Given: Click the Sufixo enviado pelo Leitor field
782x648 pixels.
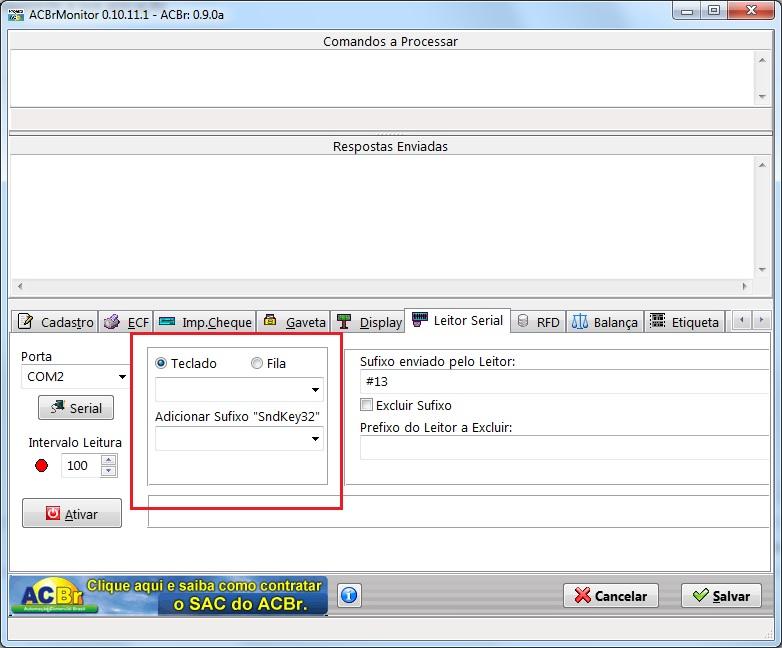Looking at the screenshot, I should coord(564,382).
